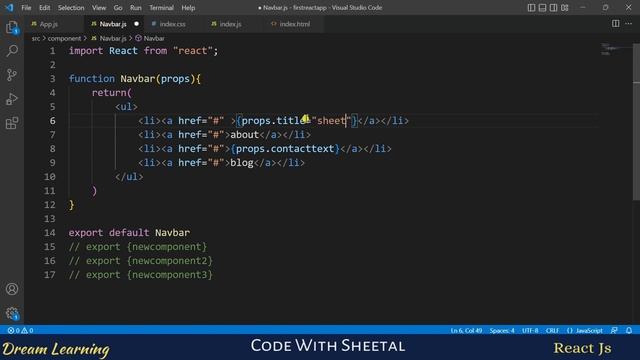The height and width of the screenshot is (360, 640).
Task: Click '// export {newcomponent2}' comment
Action: coord(141,260)
